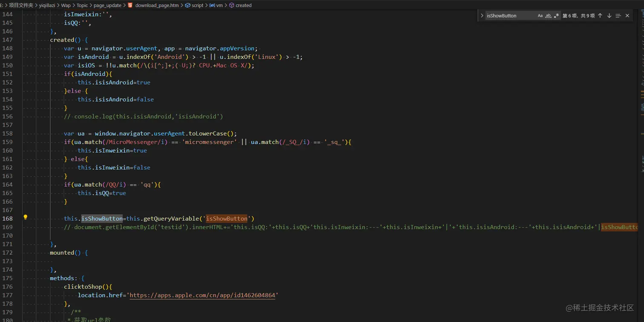Screen dimensions: 644x322
Task: Click the HTML5 file icon in breadcrumbs
Action: (130, 6)
